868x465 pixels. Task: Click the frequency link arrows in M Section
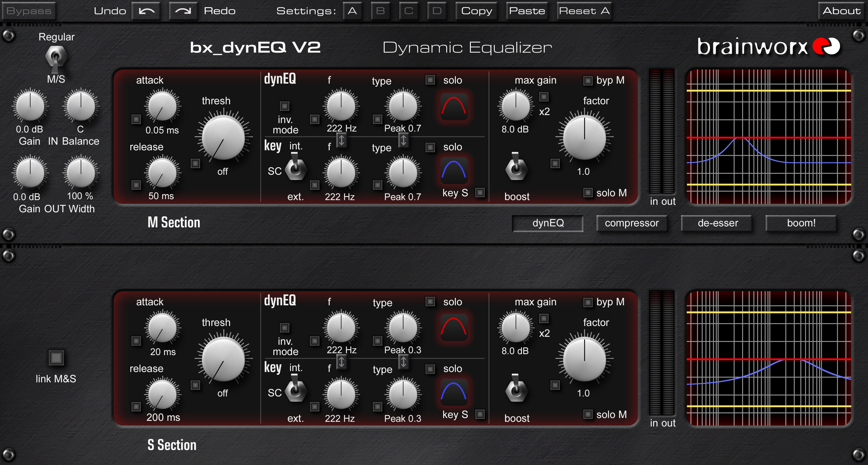(x=341, y=140)
